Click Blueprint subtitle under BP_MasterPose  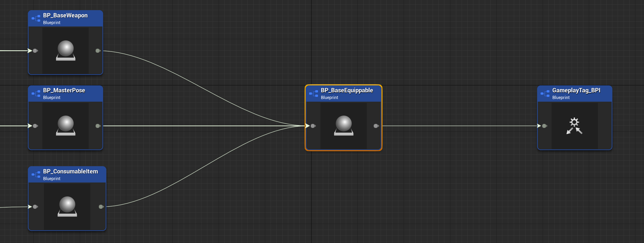[52, 98]
